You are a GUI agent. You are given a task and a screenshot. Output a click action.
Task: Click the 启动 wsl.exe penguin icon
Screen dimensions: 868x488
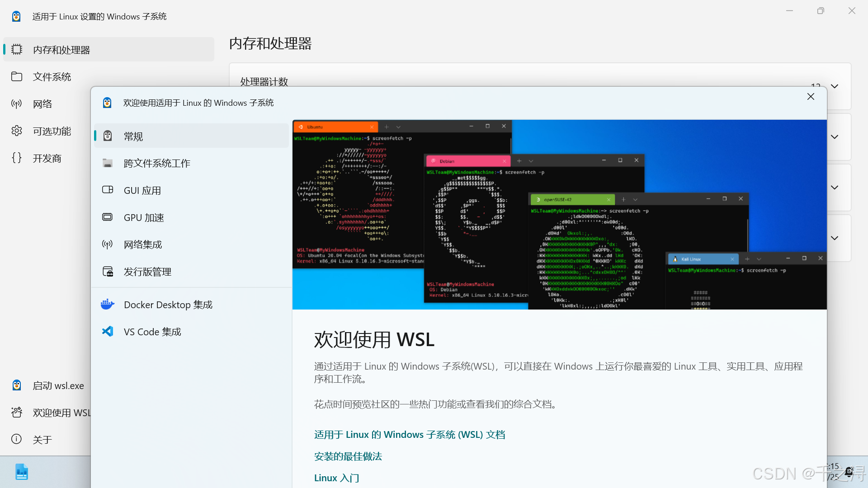(17, 385)
